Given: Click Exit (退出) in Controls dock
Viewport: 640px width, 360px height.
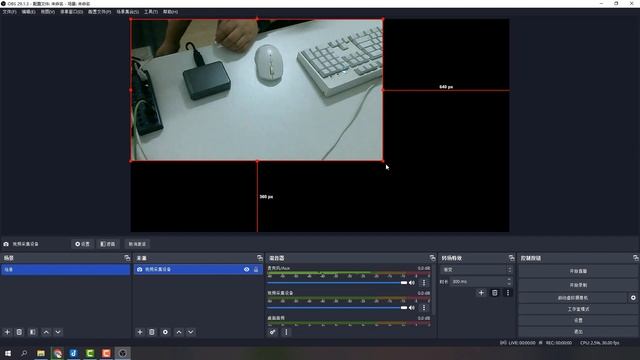Looking at the screenshot, I should 578,331.
